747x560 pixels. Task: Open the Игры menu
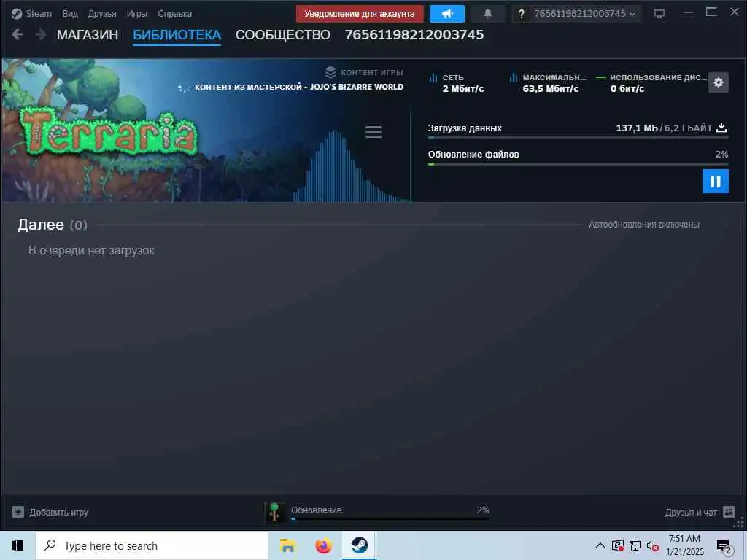point(136,13)
